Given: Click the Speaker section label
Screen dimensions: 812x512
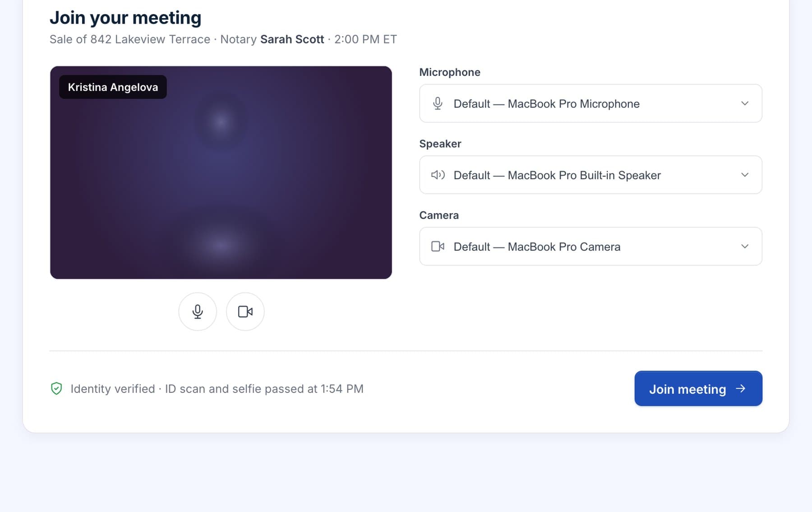Looking at the screenshot, I should pyautogui.click(x=440, y=144).
